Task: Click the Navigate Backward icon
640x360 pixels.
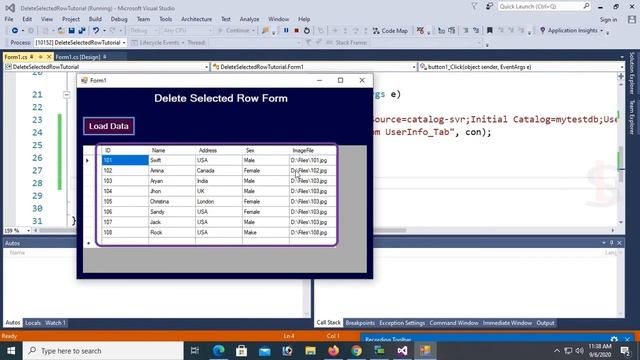Action: pyautogui.click(x=15, y=31)
